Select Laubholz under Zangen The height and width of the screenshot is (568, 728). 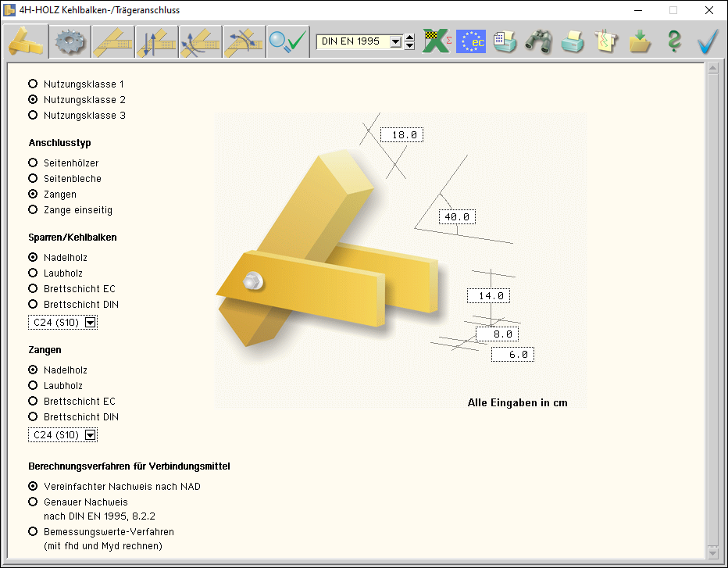(33, 385)
